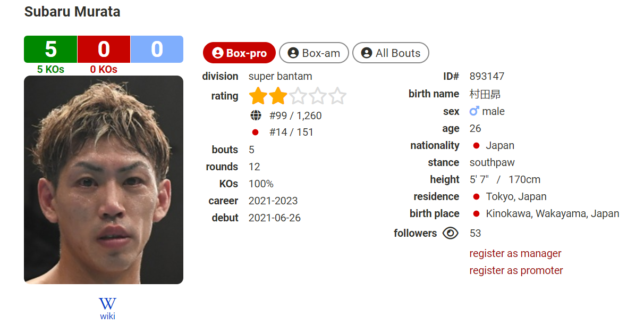Click the Japan flag beside country ranking
The width and height of the screenshot is (644, 323).
255,132
